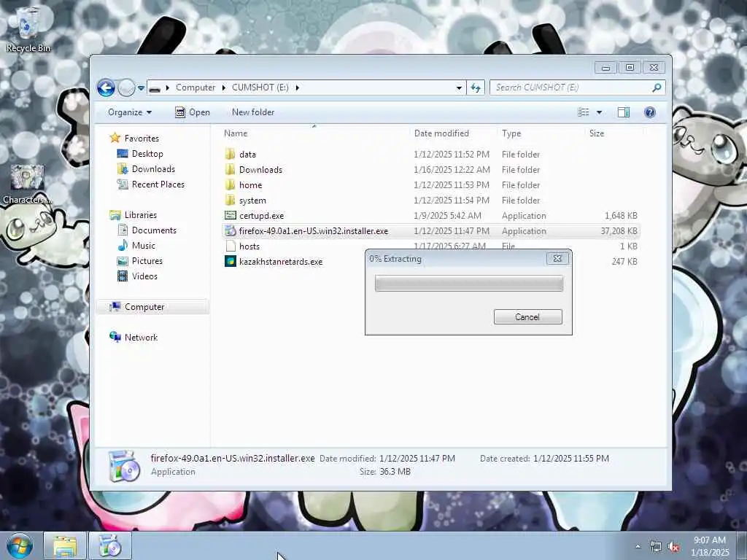Screen dimensions: 747x560
Task: Click Open in the toolbar
Action: pos(193,112)
